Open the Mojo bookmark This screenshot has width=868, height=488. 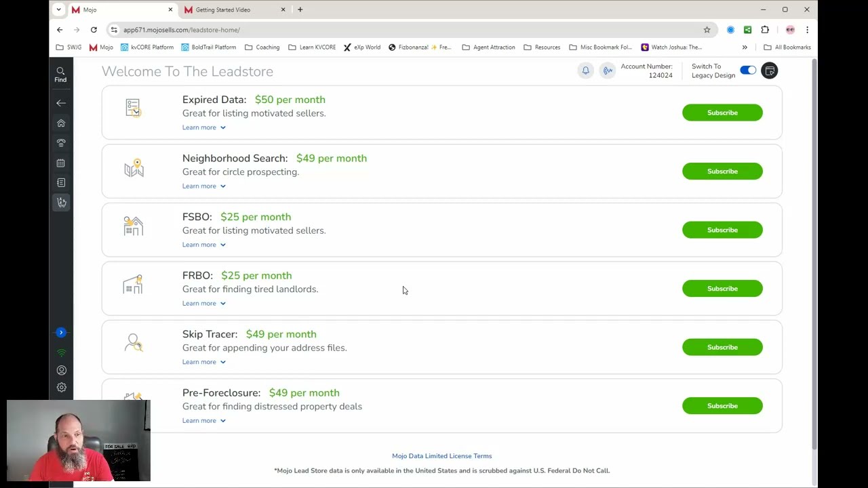point(101,47)
